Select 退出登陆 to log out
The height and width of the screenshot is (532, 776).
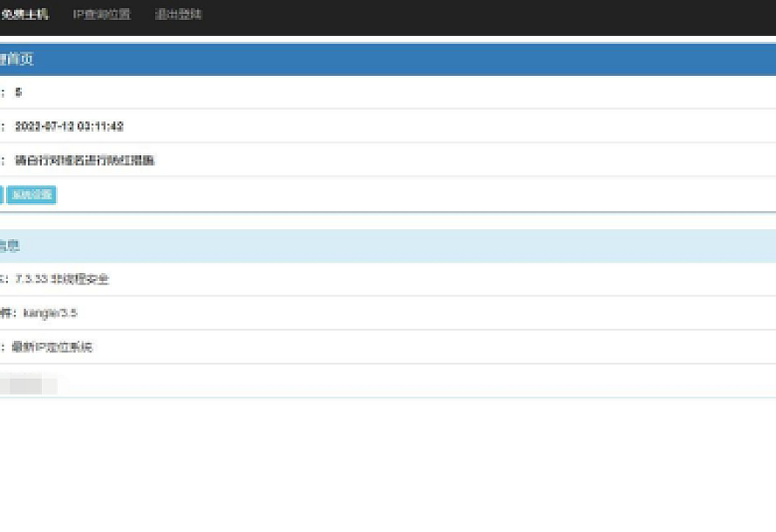(178, 15)
